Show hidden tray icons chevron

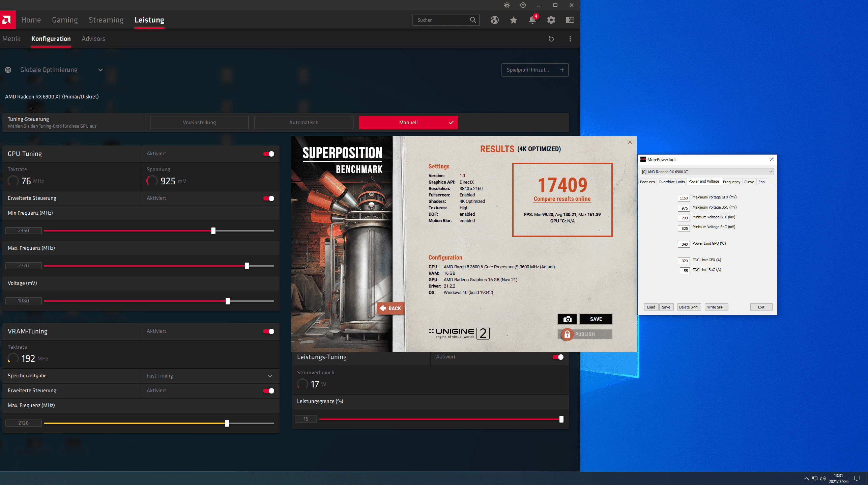(806, 478)
